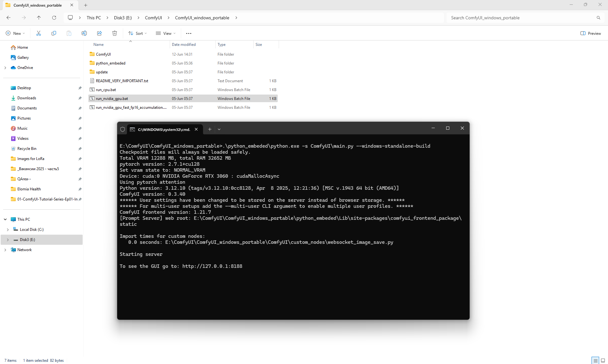Open terminal new tab dropdown arrow
The height and width of the screenshot is (364, 608).
click(x=219, y=129)
